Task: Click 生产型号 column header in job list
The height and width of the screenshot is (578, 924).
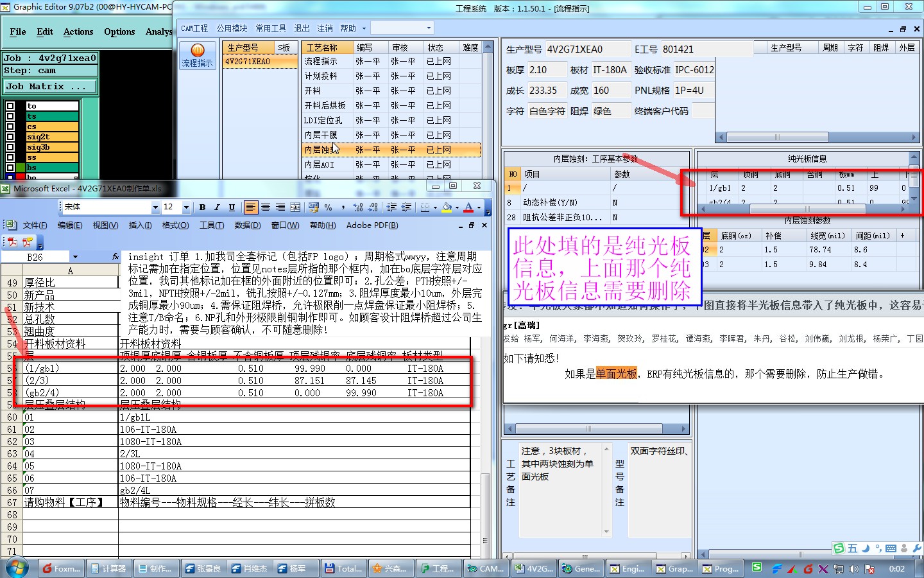Action: pos(248,48)
